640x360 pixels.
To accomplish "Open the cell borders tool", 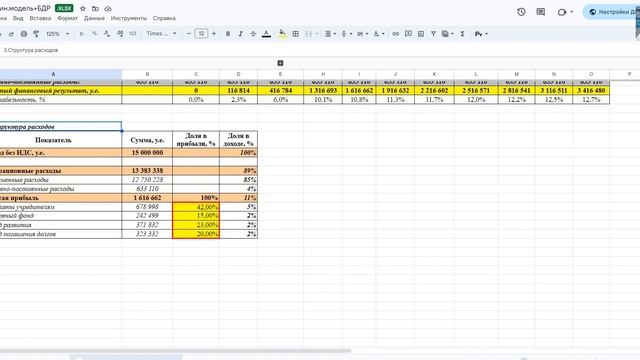I will 296,34.
